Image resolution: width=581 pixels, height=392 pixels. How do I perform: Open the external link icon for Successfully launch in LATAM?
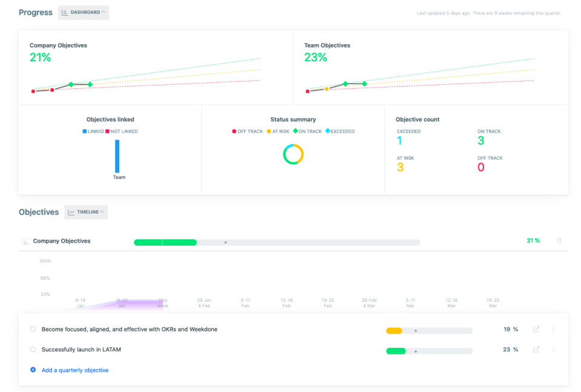[x=536, y=350]
